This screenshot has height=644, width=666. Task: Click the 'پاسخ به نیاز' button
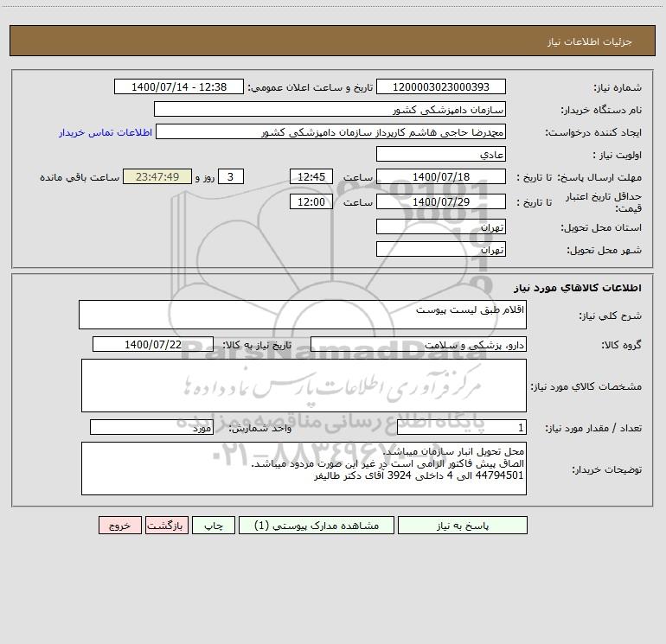(463, 525)
